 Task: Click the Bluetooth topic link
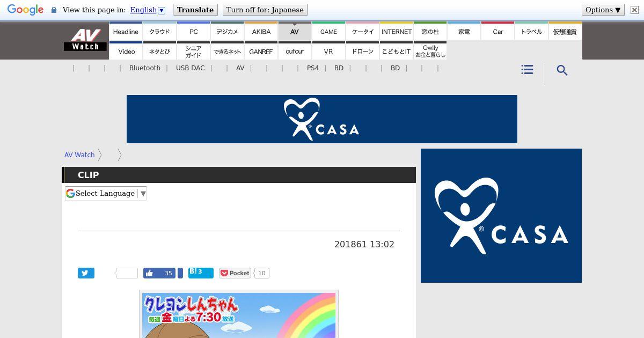pos(145,68)
